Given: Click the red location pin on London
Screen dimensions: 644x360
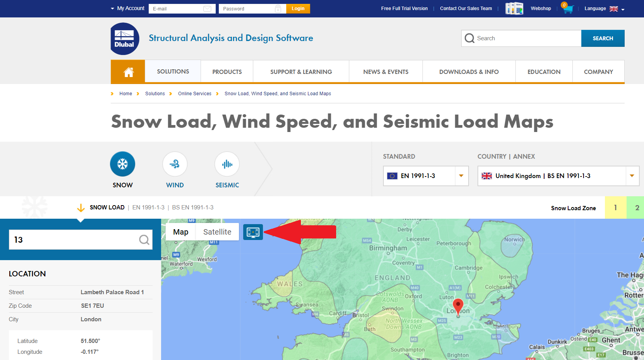Looking at the screenshot, I should pos(458,307).
